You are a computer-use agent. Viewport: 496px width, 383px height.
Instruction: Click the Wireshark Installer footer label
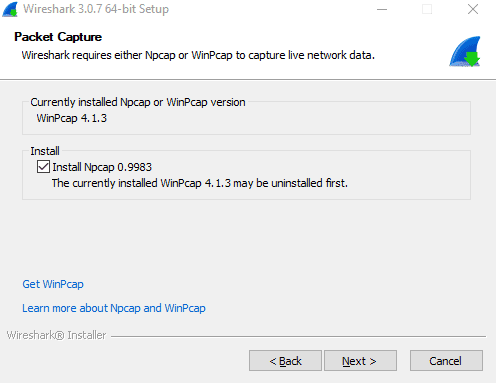pyautogui.click(x=56, y=335)
